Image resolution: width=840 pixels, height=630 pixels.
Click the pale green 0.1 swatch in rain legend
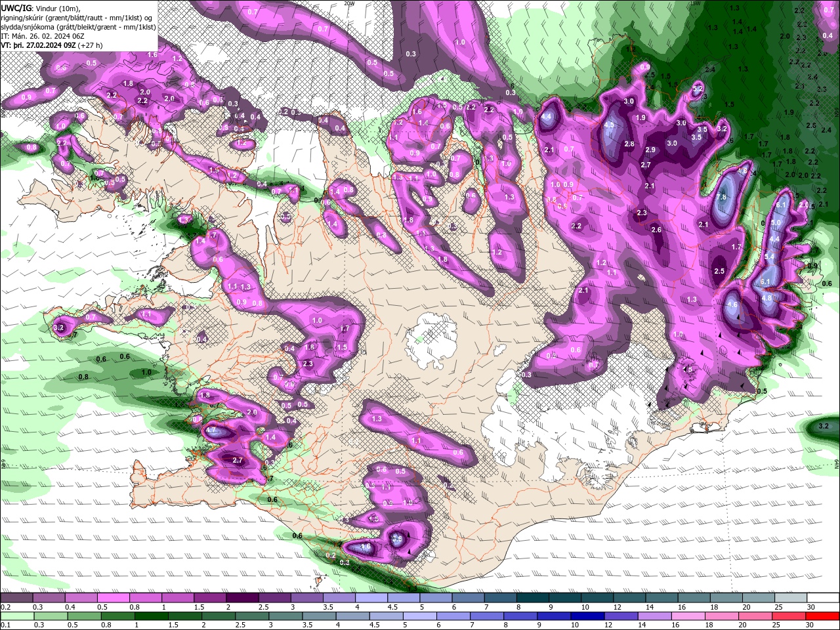(x=17, y=616)
